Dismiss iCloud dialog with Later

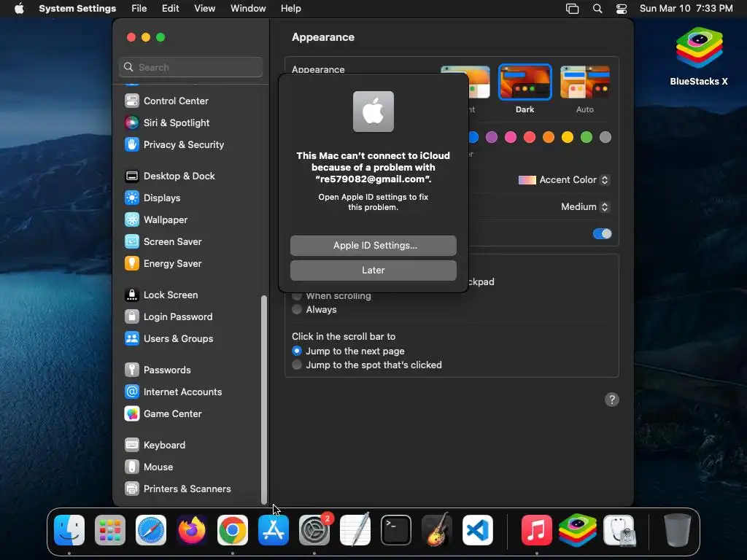click(373, 271)
